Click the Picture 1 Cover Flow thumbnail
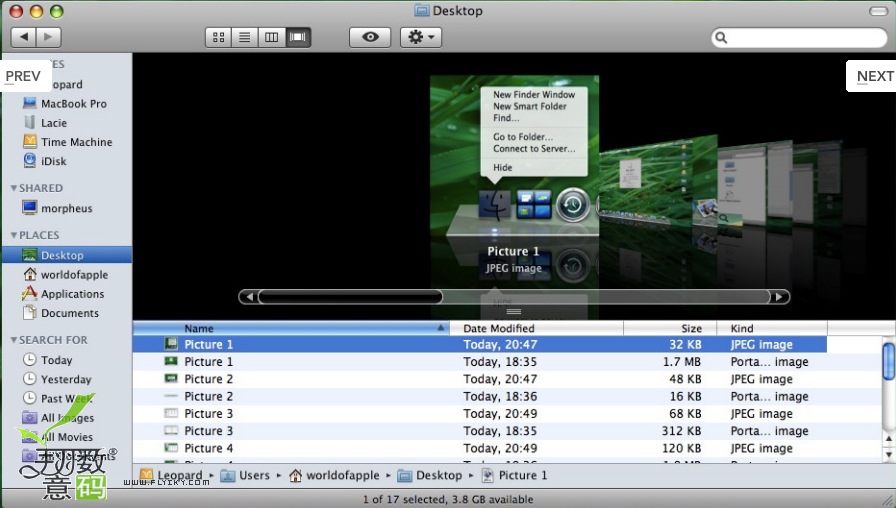The image size is (896, 508). pos(514,154)
